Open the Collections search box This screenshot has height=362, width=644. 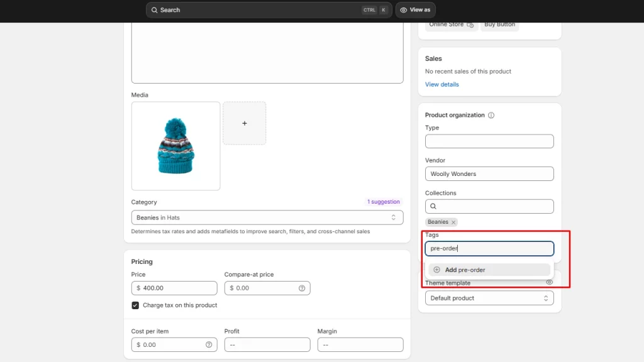click(x=489, y=206)
